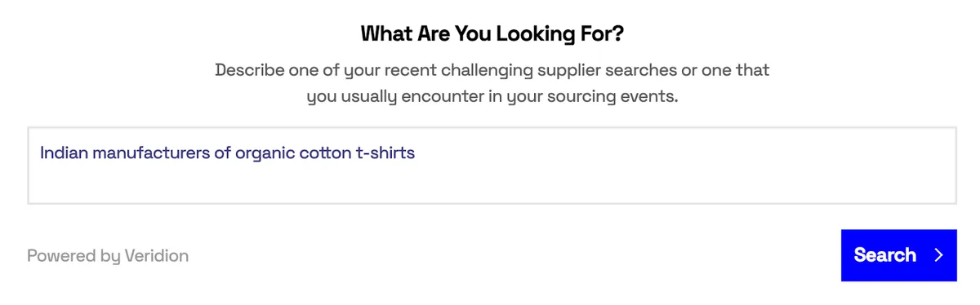The width and height of the screenshot is (980, 305).
Task: Click the word "Powered" in the footer
Action: pos(61,256)
